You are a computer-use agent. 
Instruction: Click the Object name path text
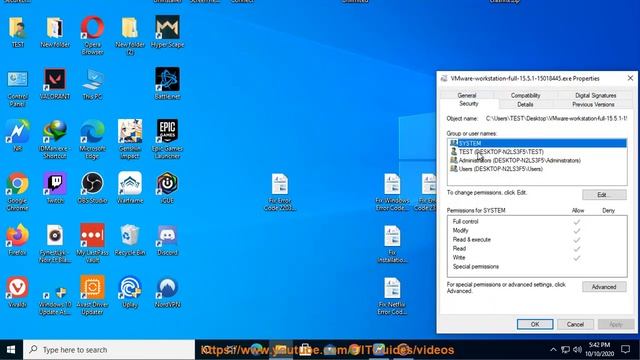click(556, 118)
